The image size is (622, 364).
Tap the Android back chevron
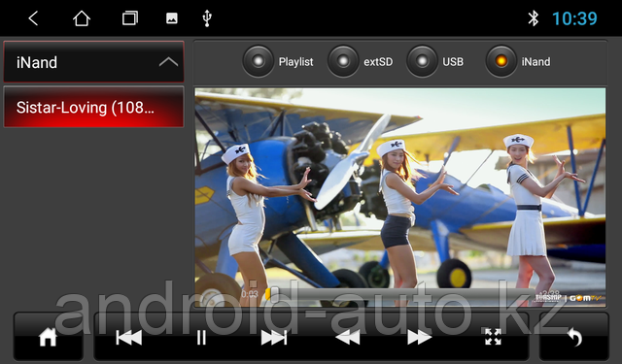pyautogui.click(x=33, y=18)
